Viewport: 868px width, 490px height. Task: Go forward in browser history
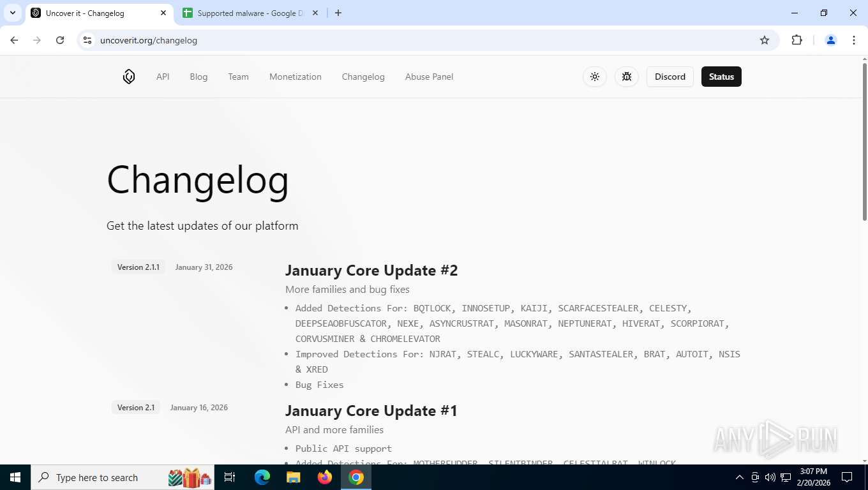click(x=37, y=40)
